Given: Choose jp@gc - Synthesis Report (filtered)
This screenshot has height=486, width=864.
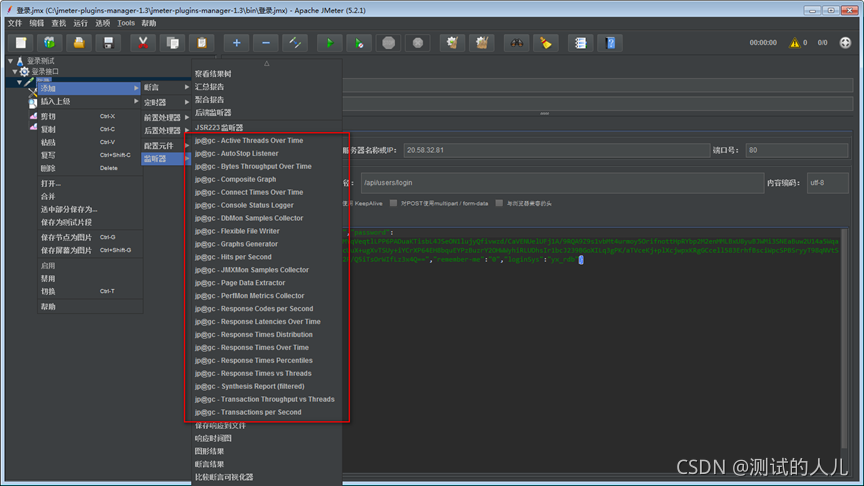Looking at the screenshot, I should 267,386.
